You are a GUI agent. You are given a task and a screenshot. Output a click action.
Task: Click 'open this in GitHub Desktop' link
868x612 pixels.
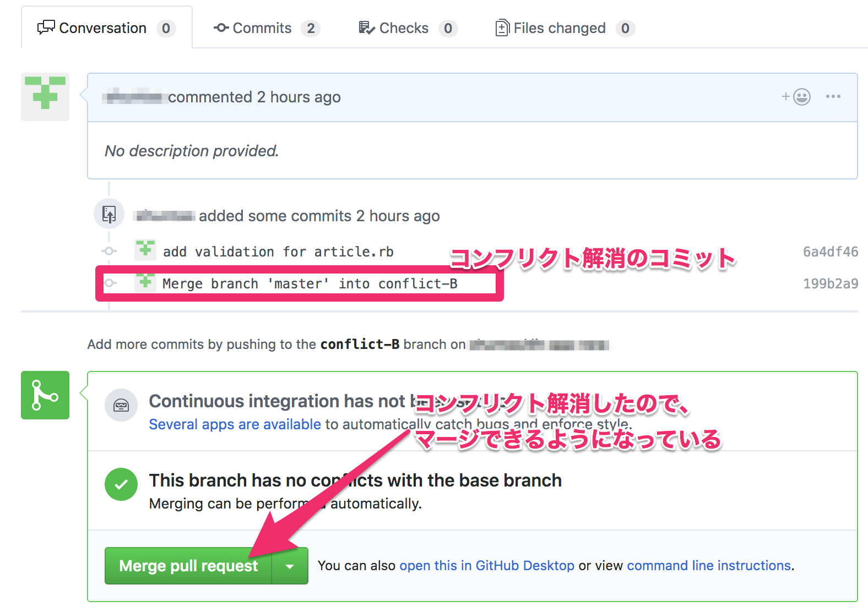486,566
